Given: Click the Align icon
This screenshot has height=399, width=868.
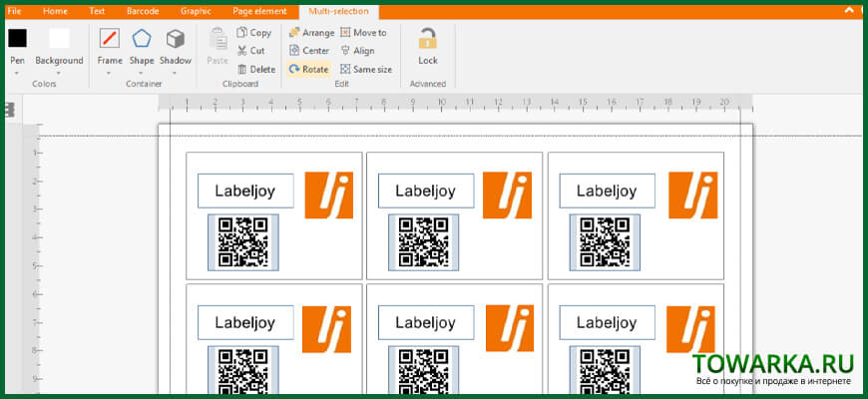Looking at the screenshot, I should point(345,50).
